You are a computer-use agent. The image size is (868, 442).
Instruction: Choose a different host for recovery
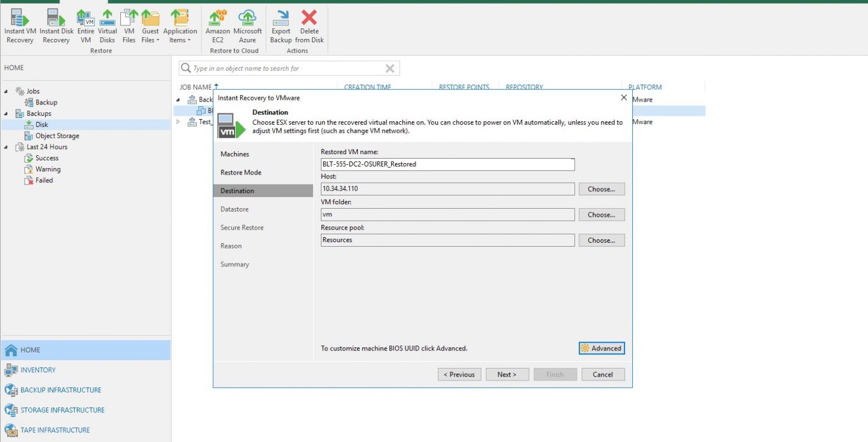click(x=601, y=189)
